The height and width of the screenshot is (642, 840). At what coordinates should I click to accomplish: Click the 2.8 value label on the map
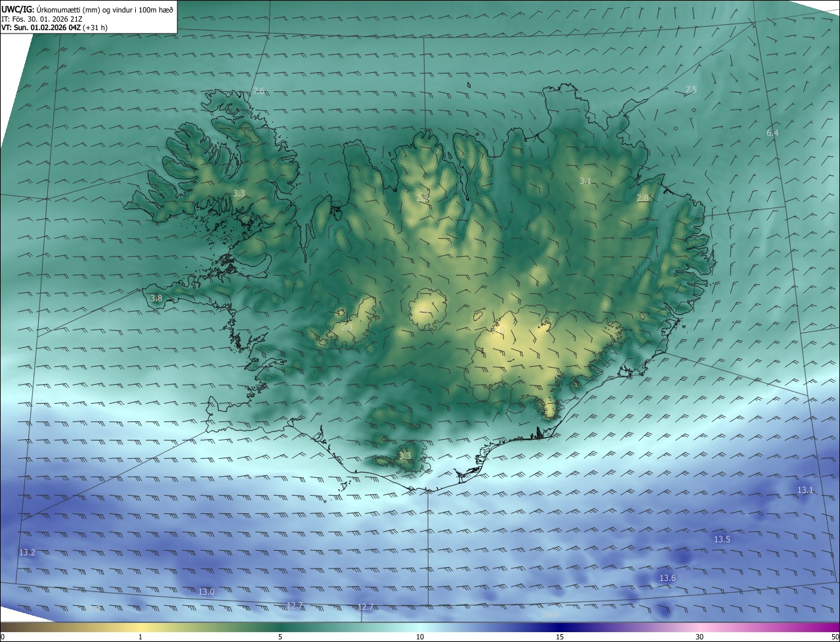pos(642,198)
